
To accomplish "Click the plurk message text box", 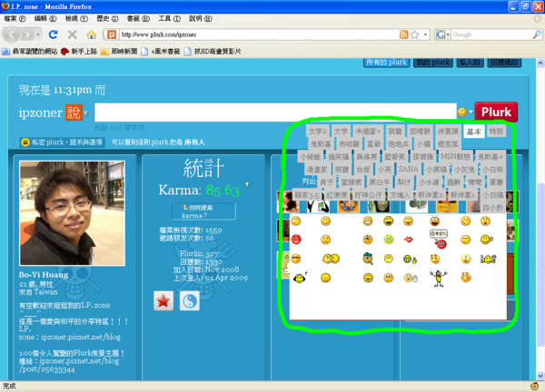I will [275, 113].
